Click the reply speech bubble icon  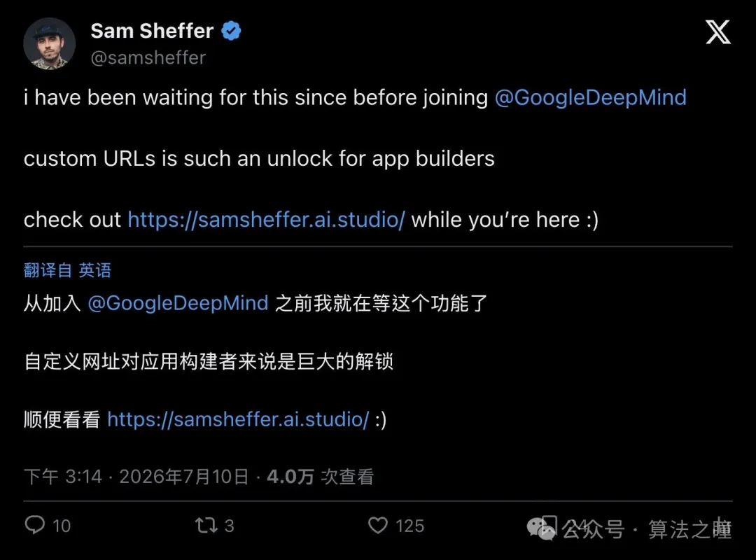coord(35,525)
